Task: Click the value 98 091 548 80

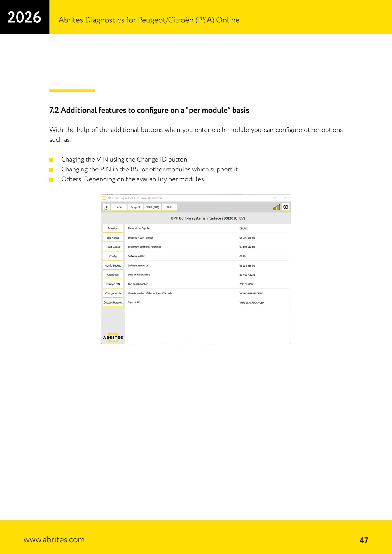Action: pos(247,238)
